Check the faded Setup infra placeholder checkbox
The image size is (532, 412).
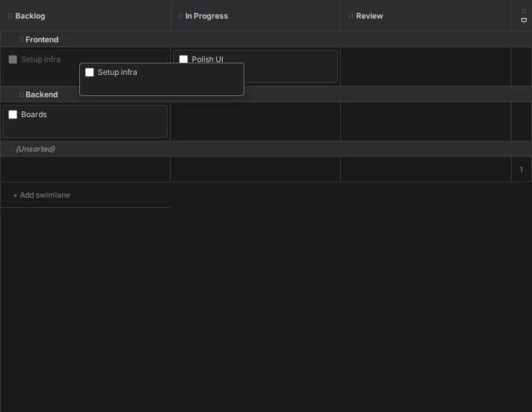click(13, 59)
